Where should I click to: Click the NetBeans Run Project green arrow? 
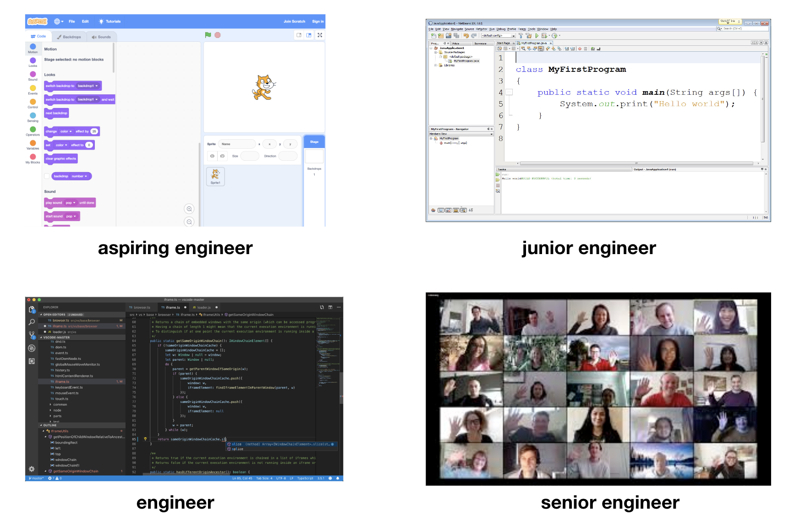tap(537, 35)
